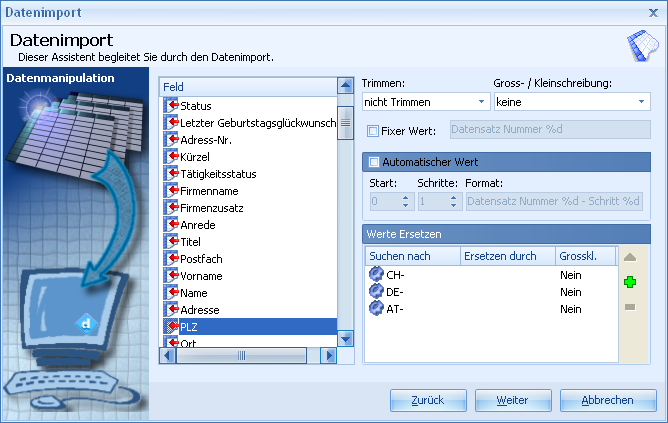Click the icon next to Firmenname
Viewport: 668px width, 423px height.
(171, 190)
